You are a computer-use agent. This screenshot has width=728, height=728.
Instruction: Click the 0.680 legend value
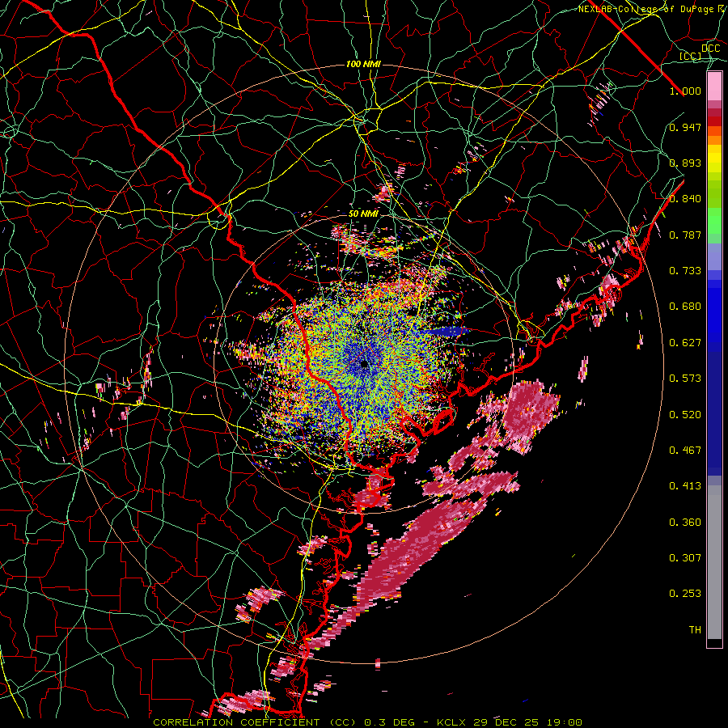[685, 307]
